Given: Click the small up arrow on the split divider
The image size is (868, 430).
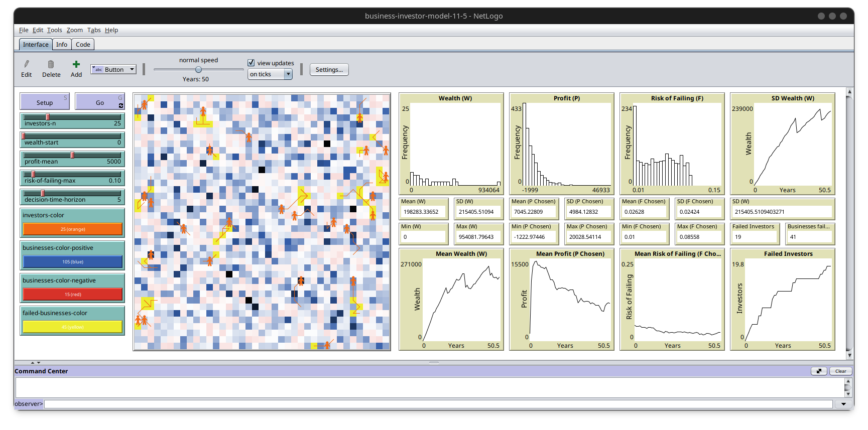Looking at the screenshot, I should tap(33, 362).
